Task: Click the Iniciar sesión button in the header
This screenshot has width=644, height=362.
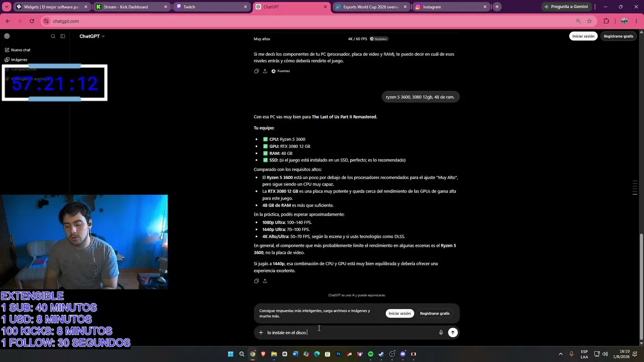Action: click(x=583, y=36)
